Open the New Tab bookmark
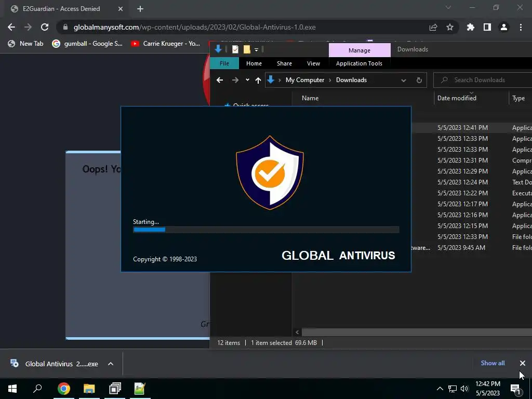This screenshot has height=399, width=532. coord(26,44)
